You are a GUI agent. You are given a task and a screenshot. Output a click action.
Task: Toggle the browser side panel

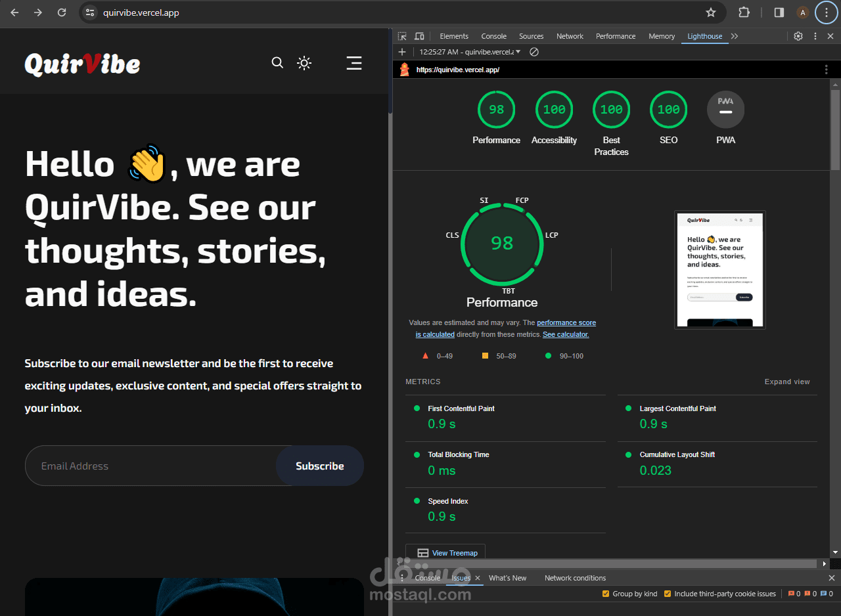[779, 12]
